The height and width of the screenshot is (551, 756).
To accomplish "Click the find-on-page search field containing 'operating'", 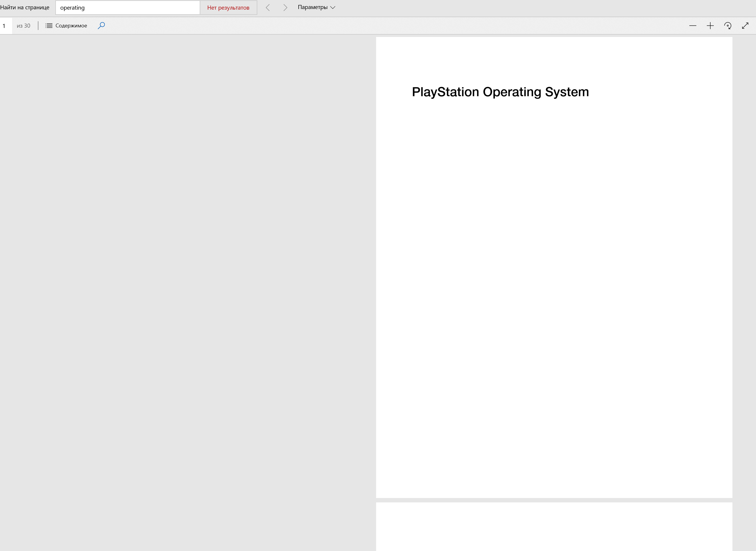I will click(x=128, y=8).
